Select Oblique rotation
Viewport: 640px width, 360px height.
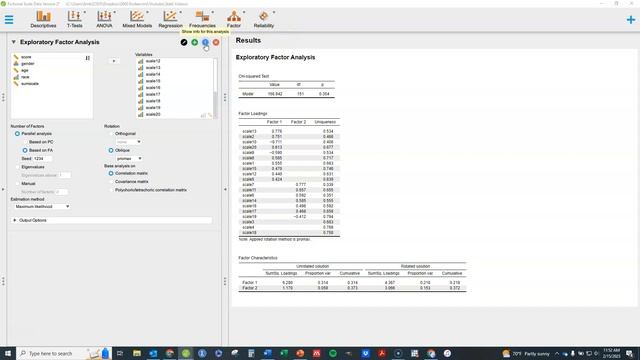pos(111,150)
